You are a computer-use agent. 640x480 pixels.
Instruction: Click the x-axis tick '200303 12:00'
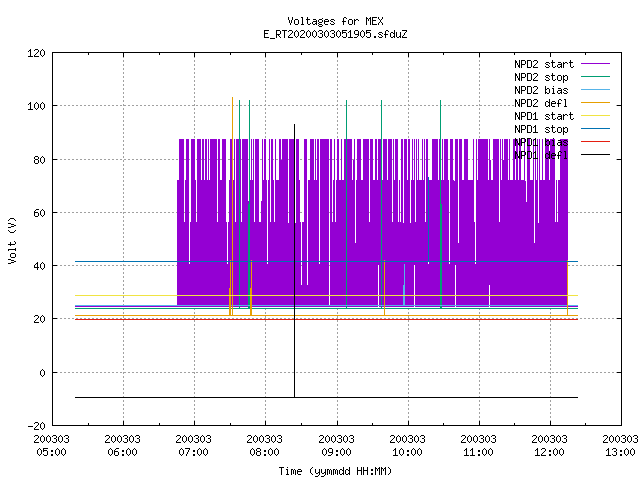tap(549, 446)
